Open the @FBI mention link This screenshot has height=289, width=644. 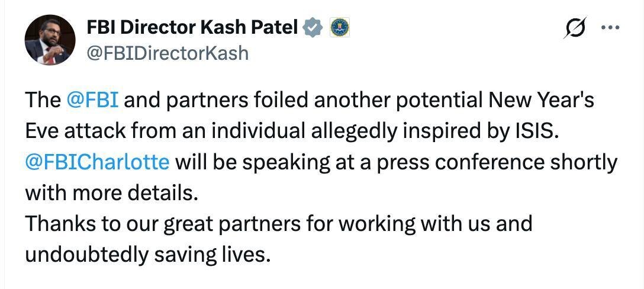tap(93, 100)
